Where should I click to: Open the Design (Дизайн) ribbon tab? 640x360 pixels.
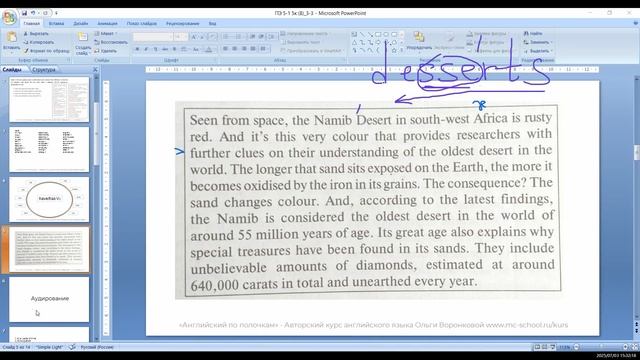(81, 24)
